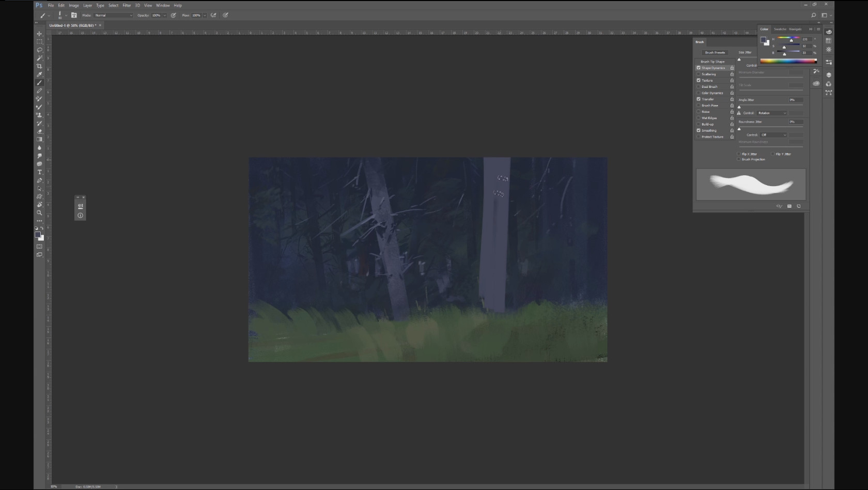This screenshot has height=490, width=868.
Task: Open the Filter menu
Action: (x=126, y=5)
